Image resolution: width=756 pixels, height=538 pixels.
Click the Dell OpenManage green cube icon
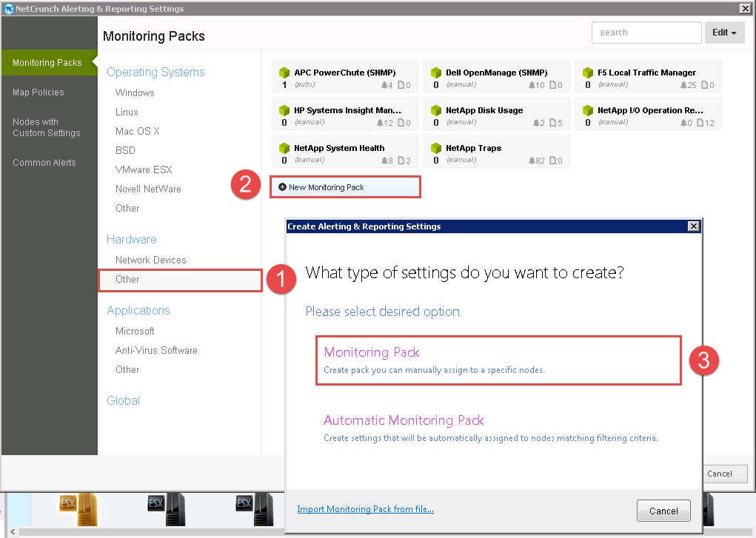pyautogui.click(x=436, y=73)
